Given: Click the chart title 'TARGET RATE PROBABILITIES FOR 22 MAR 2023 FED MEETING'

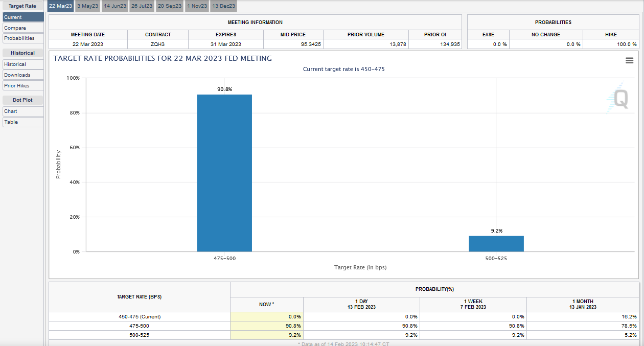Looking at the screenshot, I should [x=163, y=58].
